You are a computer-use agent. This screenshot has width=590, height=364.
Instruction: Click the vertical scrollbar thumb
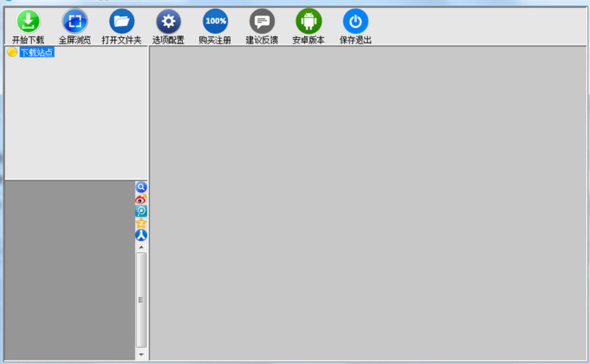tap(141, 300)
